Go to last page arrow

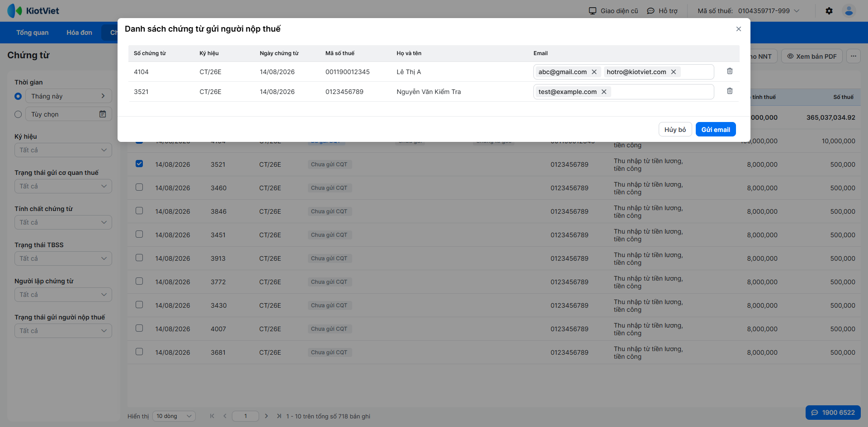pos(279,416)
